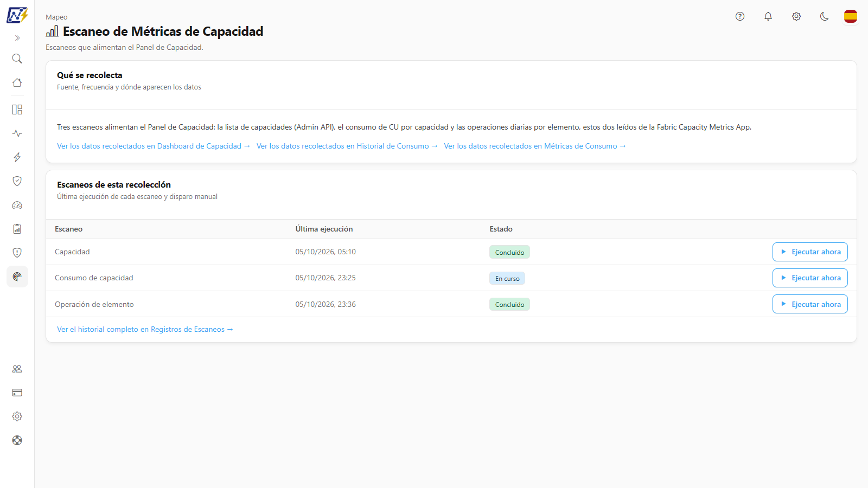Click the Mapeo breadcrumb label

point(56,17)
